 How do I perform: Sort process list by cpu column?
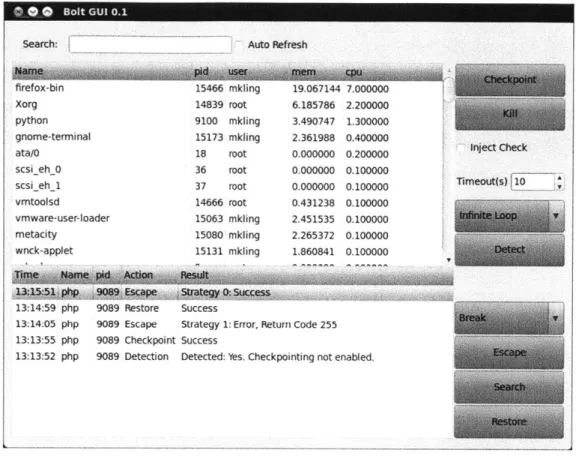393,72
